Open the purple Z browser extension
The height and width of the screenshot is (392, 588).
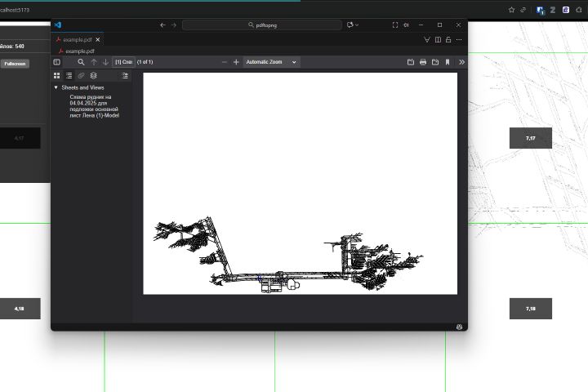(x=566, y=10)
